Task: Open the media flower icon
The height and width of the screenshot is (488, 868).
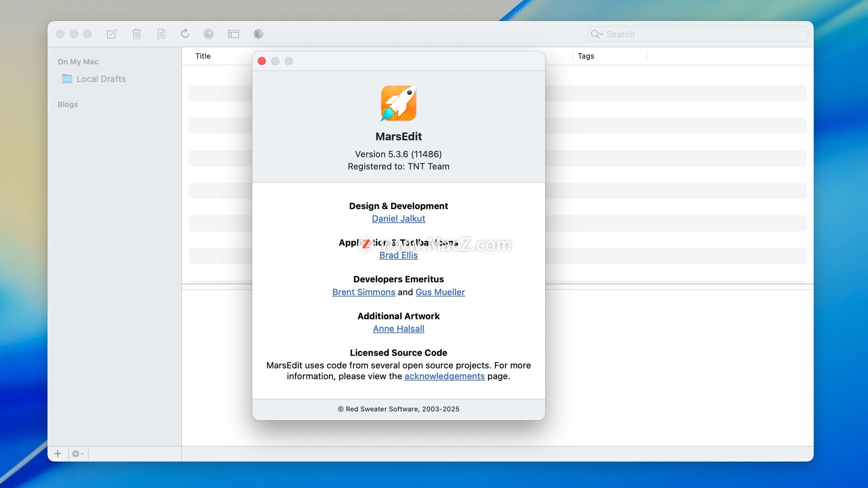Action: 258,34
